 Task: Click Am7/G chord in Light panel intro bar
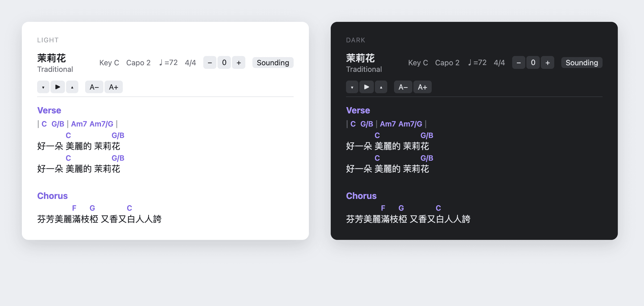pyautogui.click(x=102, y=124)
